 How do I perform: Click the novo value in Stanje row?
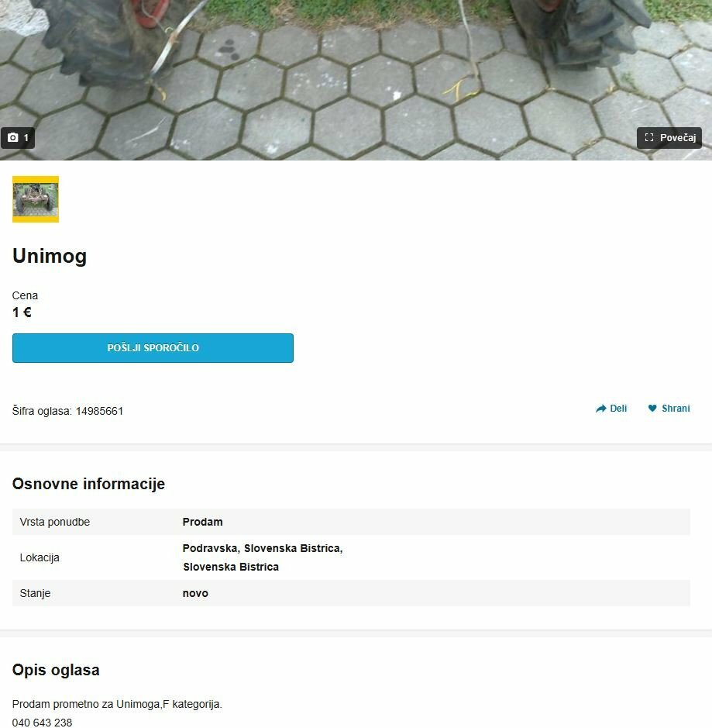click(x=195, y=593)
